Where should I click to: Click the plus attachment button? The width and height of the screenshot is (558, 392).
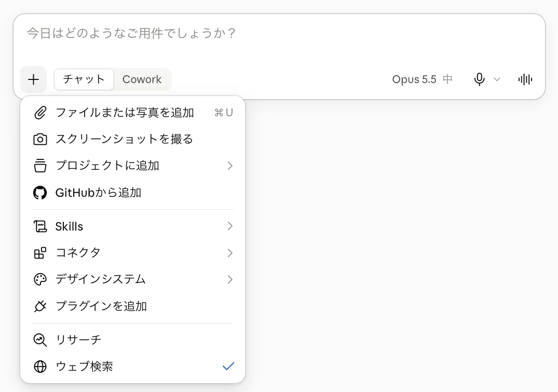pos(33,79)
